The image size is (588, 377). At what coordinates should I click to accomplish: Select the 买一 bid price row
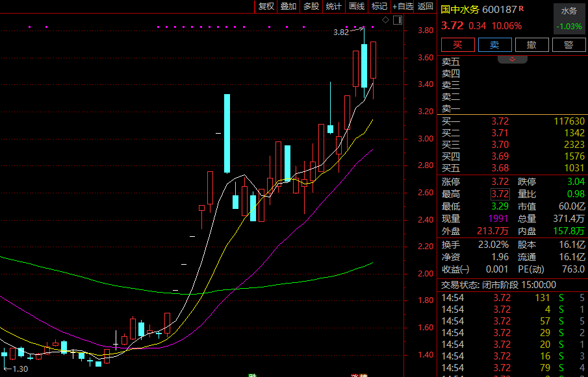pos(513,121)
